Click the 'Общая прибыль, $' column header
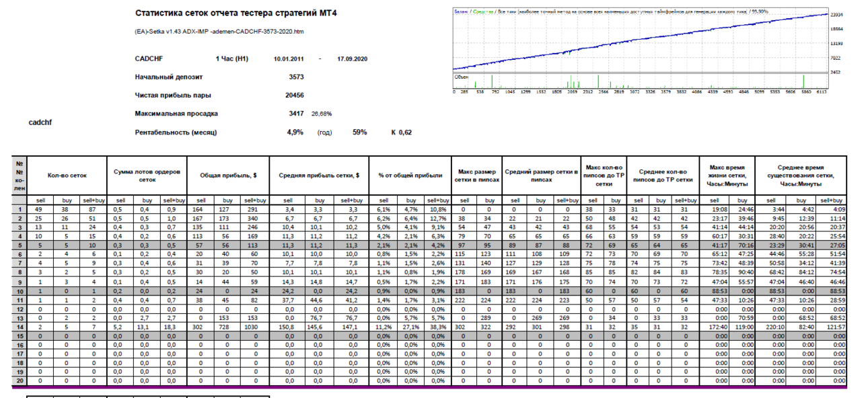Viewport: 868px width, 398px height. coord(228,175)
